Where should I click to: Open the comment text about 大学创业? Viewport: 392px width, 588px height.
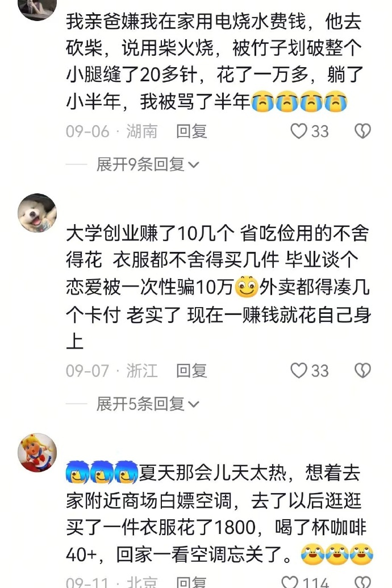218,287
